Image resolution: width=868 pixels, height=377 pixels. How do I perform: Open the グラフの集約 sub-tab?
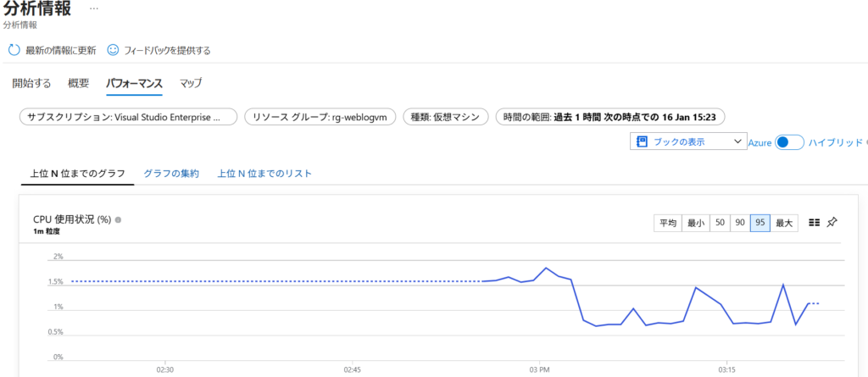[x=170, y=174]
